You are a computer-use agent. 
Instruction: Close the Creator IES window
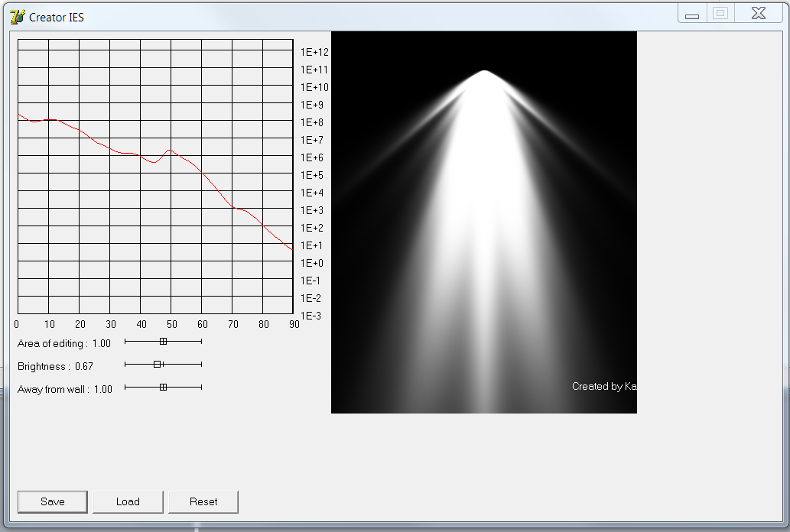[758, 14]
